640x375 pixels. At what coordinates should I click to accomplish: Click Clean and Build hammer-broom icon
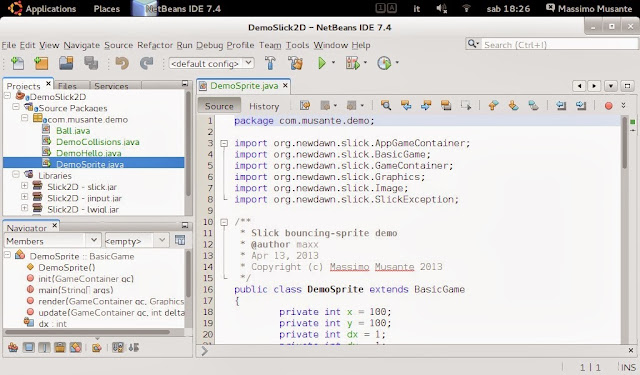point(295,63)
